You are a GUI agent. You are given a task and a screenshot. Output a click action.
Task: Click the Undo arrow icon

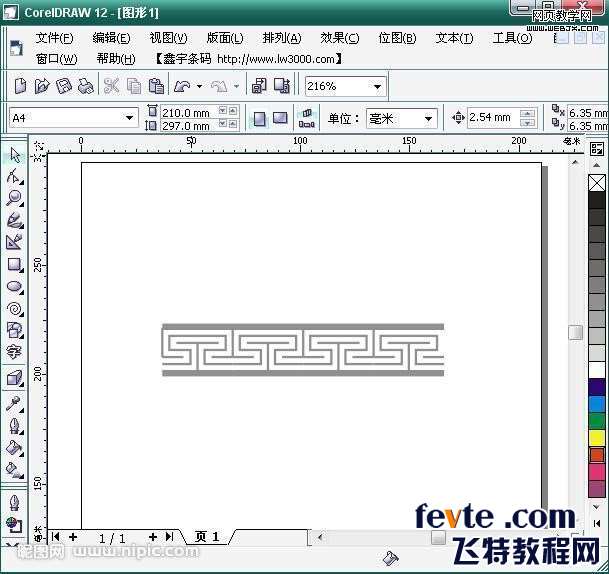pos(182,86)
